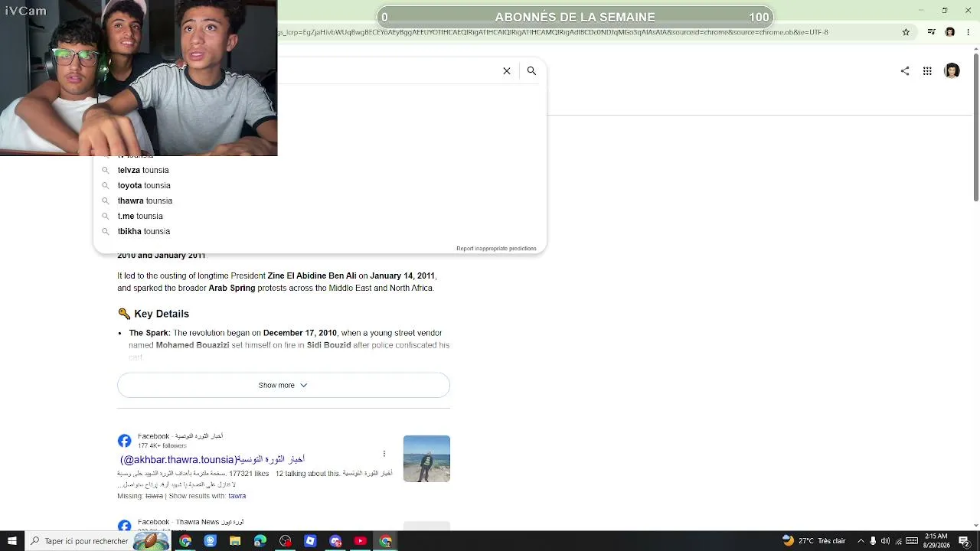Open the first Chrome icon in taskbar

185,541
